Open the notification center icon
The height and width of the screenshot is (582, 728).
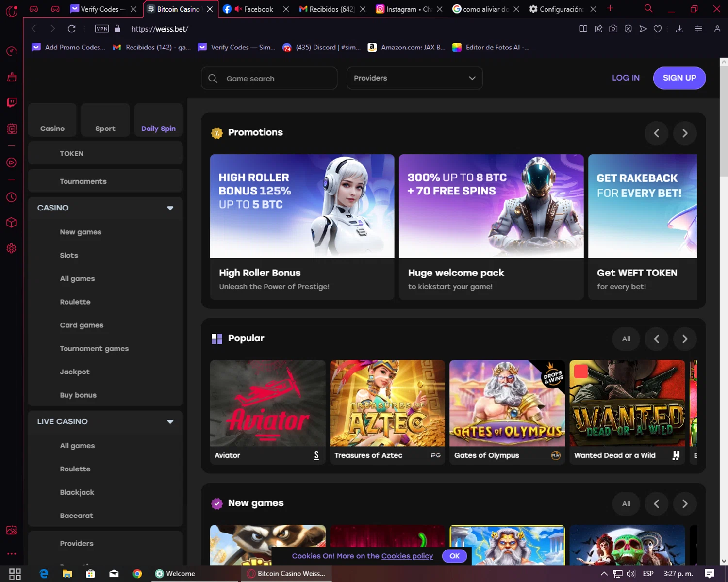709,574
